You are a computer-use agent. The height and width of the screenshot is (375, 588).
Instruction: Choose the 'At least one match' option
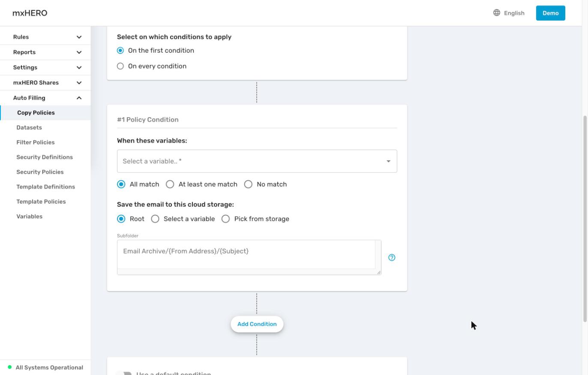[x=170, y=184]
